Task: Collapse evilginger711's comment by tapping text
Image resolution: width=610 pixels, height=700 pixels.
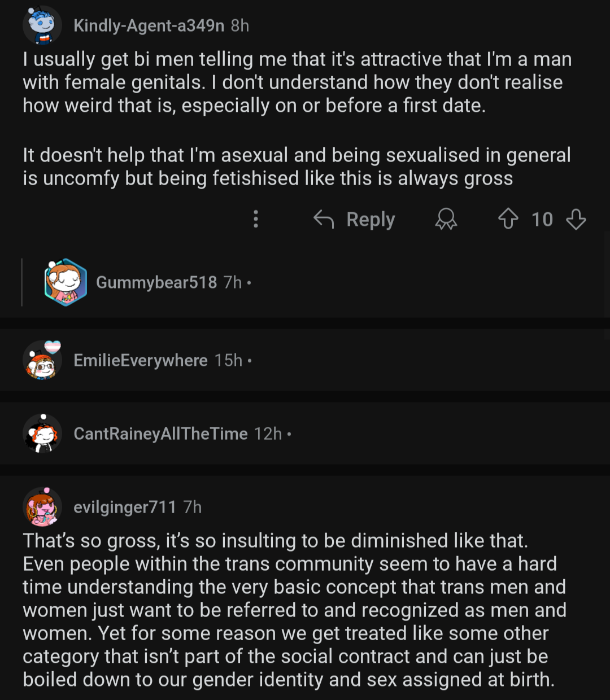Action: (x=294, y=610)
